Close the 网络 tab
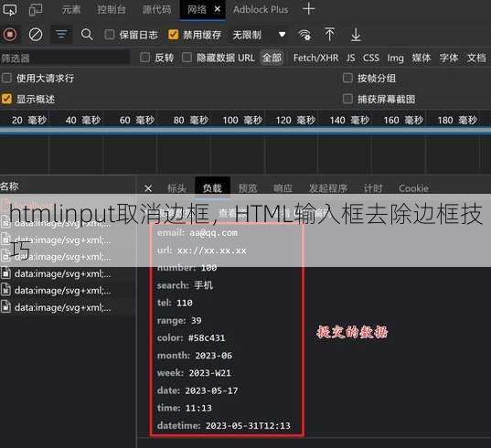 (217, 9)
